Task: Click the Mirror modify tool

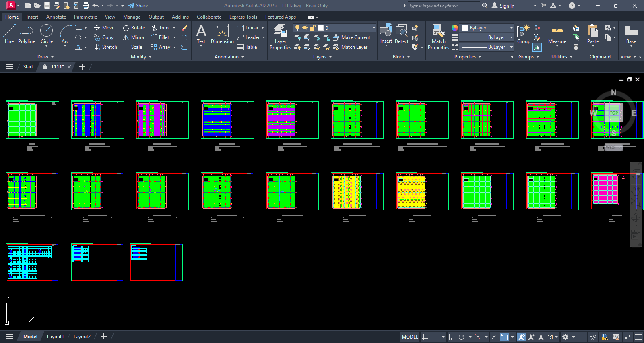Action: point(134,37)
